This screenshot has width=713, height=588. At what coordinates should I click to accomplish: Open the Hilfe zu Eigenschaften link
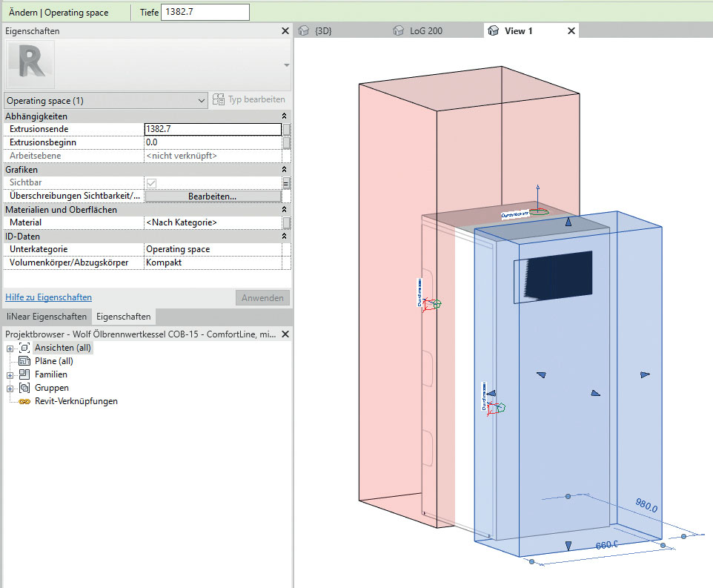tap(49, 297)
